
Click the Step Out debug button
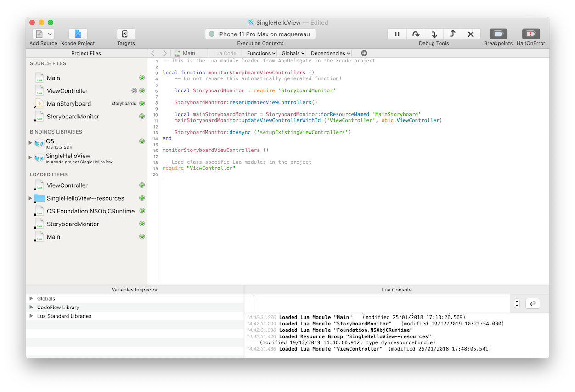[x=452, y=34]
